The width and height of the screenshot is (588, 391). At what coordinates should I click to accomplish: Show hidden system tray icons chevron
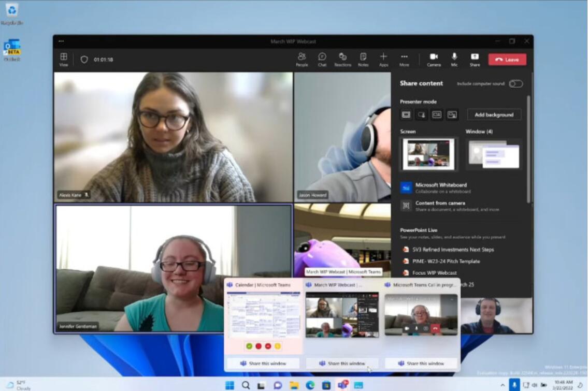click(501, 385)
